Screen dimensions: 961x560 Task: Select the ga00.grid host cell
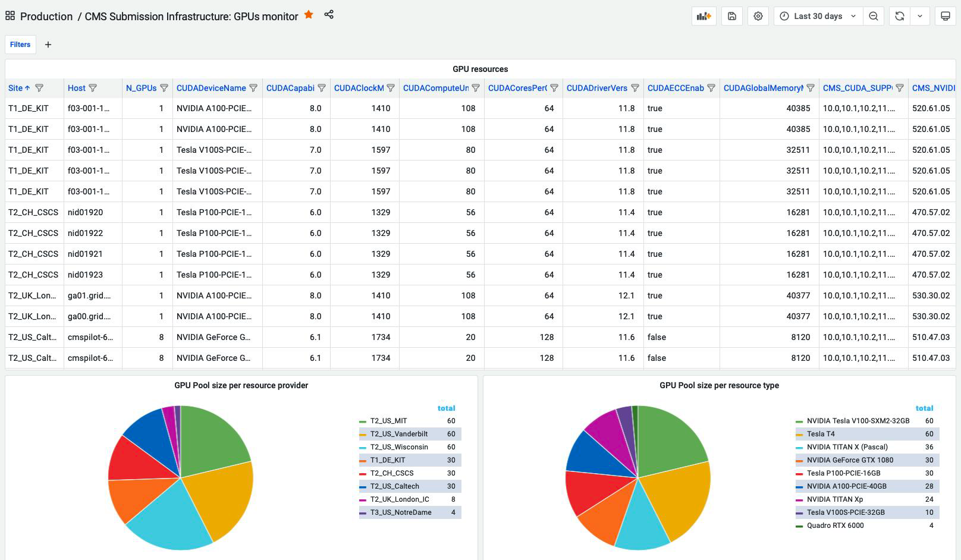(x=93, y=316)
